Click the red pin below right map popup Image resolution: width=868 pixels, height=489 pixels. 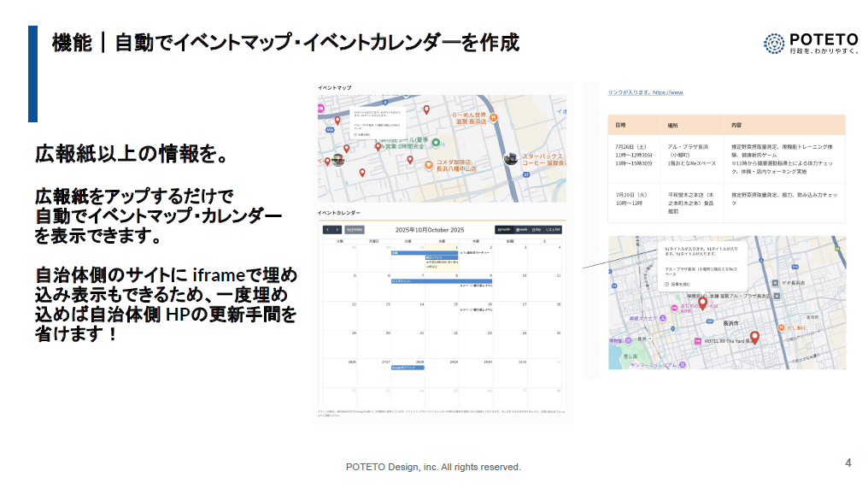pyautogui.click(x=702, y=303)
